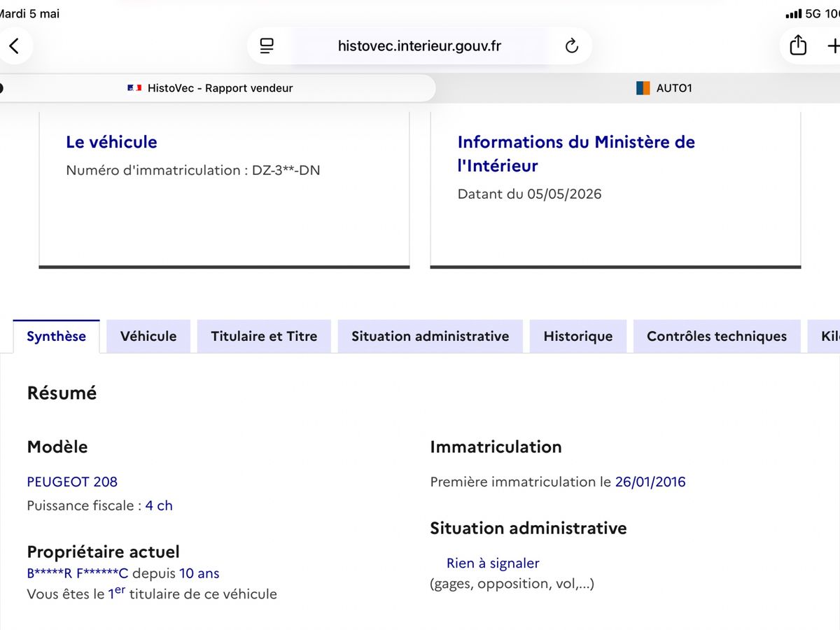Open the Véhicule tab
The height and width of the screenshot is (630, 840).
(x=148, y=336)
